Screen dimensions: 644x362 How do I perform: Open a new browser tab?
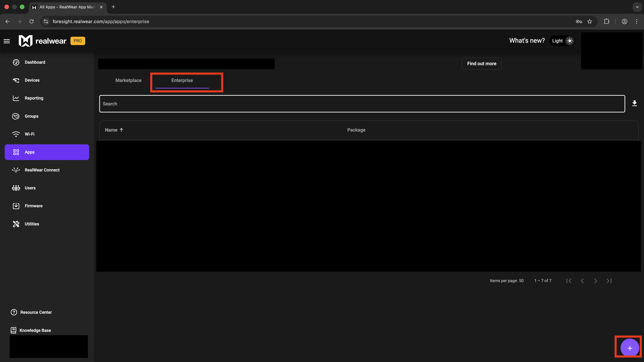click(x=113, y=7)
